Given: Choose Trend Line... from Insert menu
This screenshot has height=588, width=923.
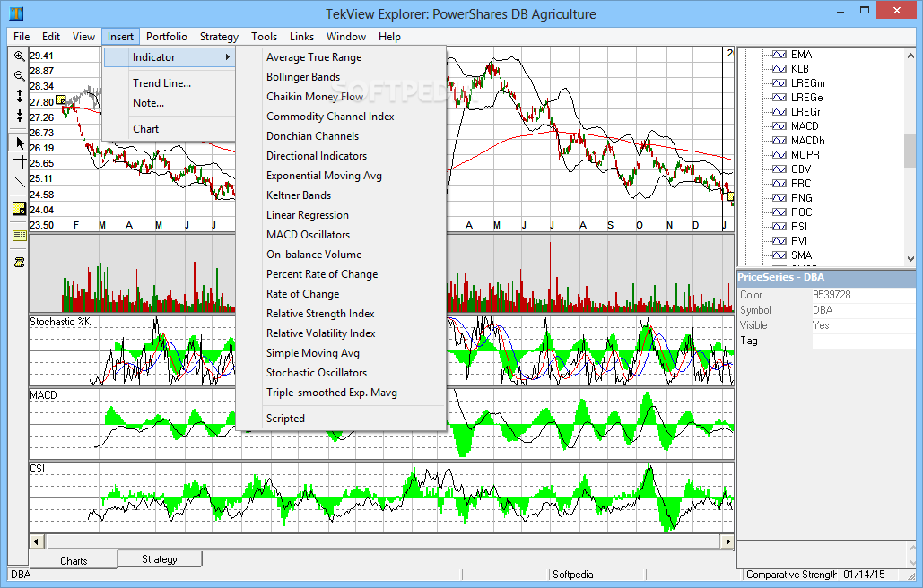Looking at the screenshot, I should click(x=170, y=82).
